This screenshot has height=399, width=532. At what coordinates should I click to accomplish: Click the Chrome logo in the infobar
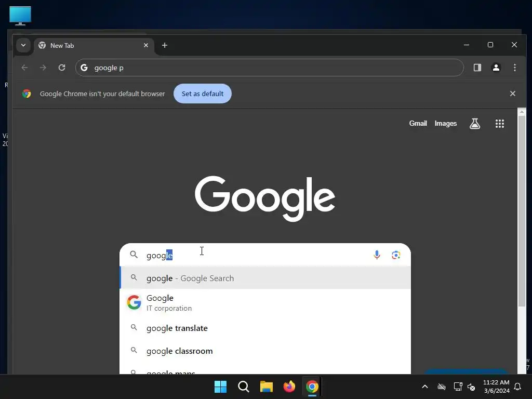point(26,94)
